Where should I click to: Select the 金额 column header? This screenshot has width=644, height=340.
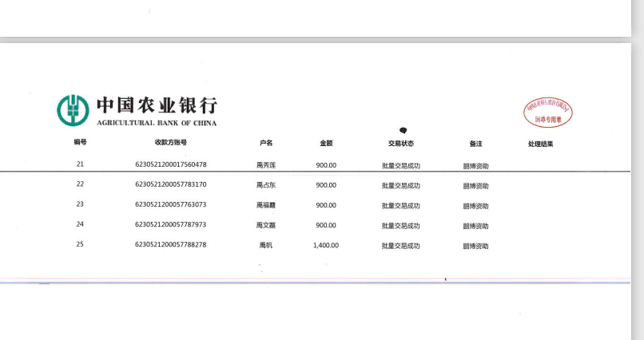point(326,144)
